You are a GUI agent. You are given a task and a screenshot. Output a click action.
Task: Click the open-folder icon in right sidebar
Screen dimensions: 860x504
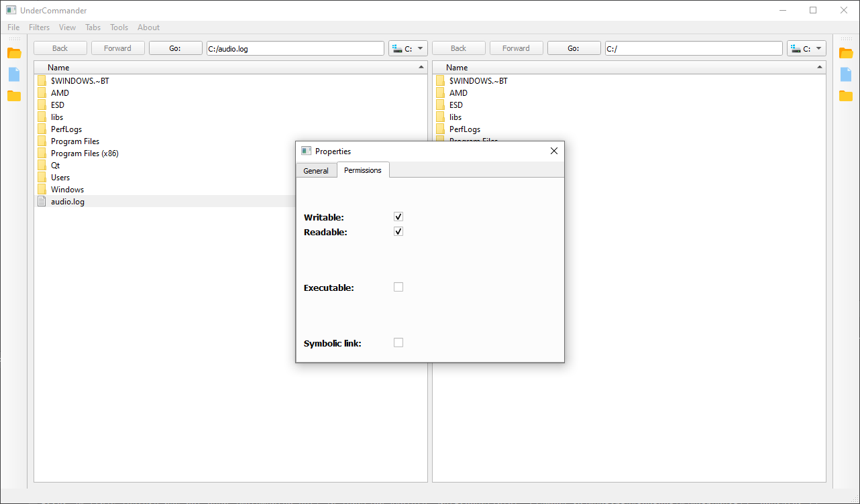[x=846, y=53]
